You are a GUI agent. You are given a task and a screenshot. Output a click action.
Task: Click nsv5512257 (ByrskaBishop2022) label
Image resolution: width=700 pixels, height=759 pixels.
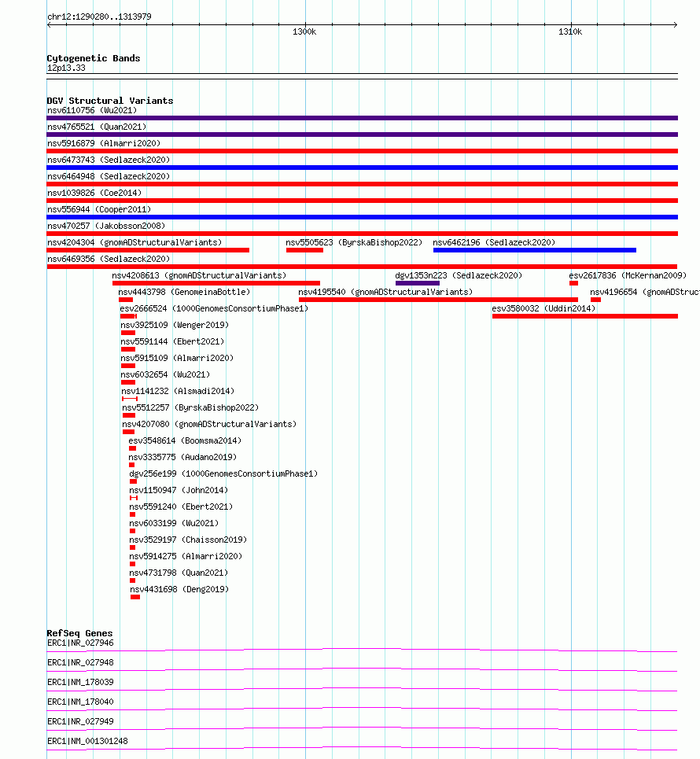(x=190, y=407)
